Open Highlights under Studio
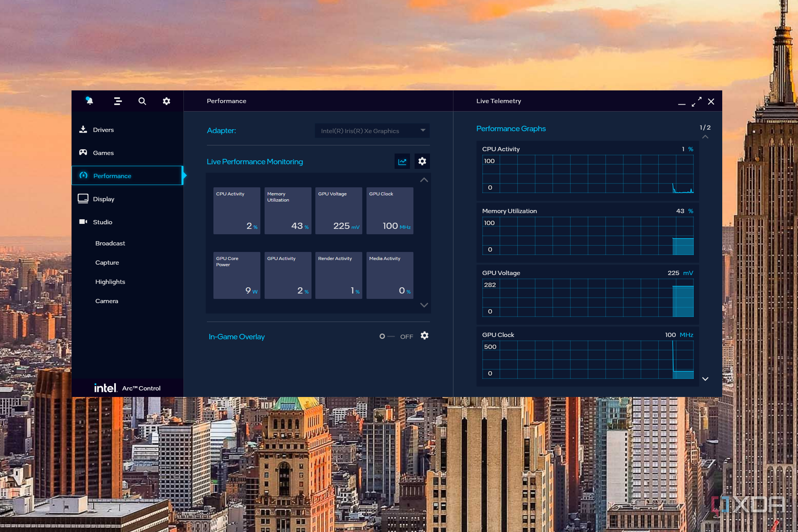This screenshot has width=798, height=532. coord(110,282)
